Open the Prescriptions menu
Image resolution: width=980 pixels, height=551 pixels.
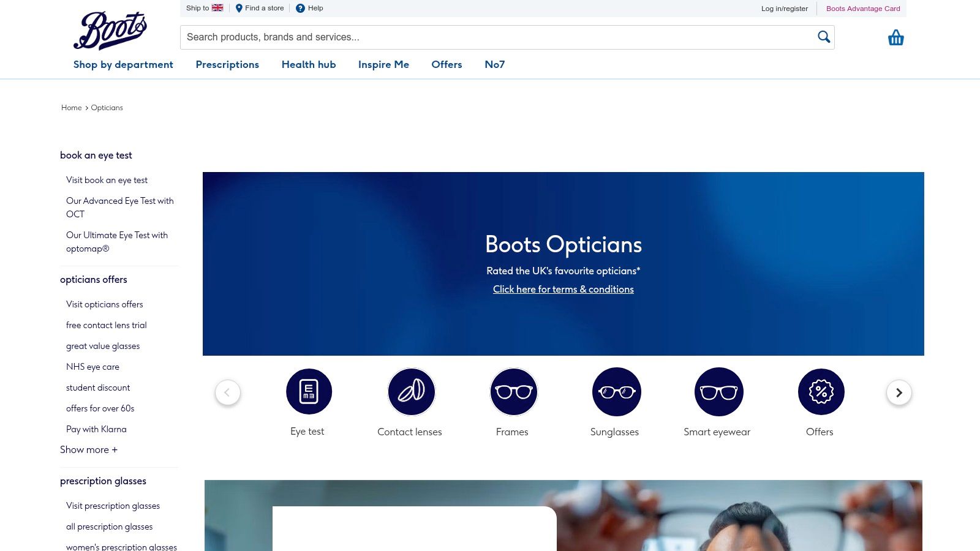point(227,64)
